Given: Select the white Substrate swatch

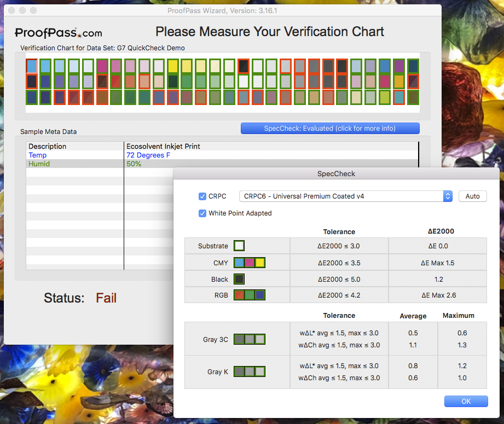Looking at the screenshot, I should [239, 246].
